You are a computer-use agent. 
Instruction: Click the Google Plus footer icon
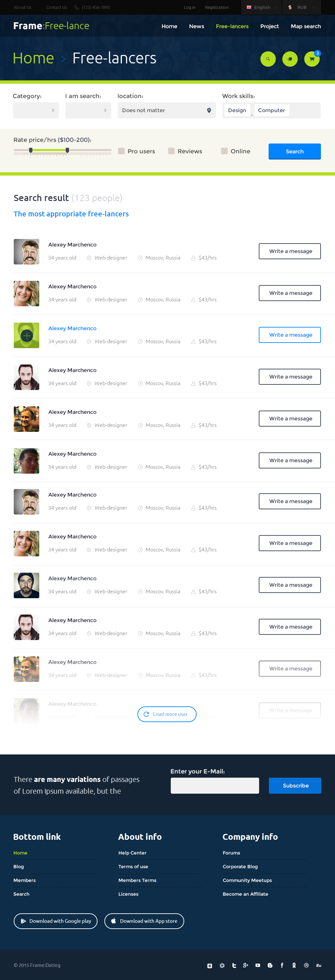246,965
